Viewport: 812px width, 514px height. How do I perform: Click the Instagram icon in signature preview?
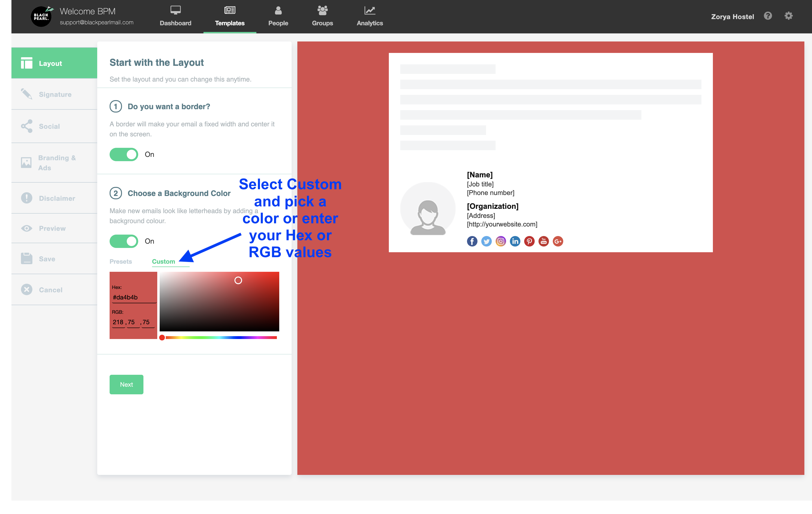pos(501,241)
